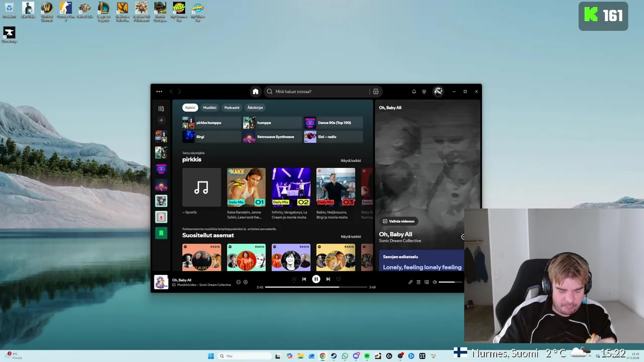Toggle repeat mode
644x362 pixels.
pyautogui.click(x=338, y=279)
